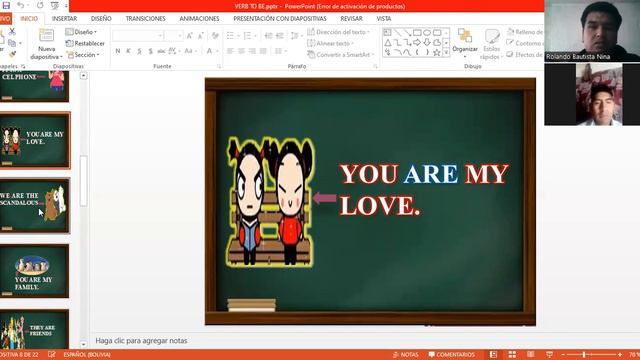Start presentation from beginning icon in title bar

click(x=54, y=5)
